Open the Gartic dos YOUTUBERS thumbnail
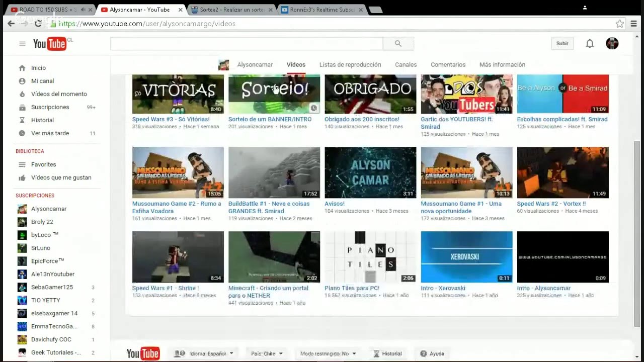This screenshot has width=644, height=362. [x=466, y=94]
